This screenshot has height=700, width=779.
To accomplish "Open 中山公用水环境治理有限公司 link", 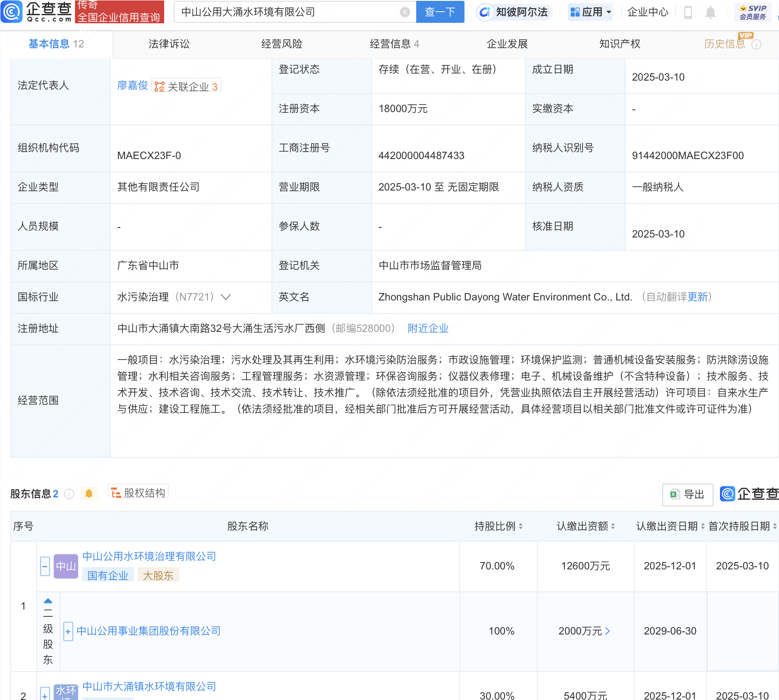I will click(x=149, y=556).
